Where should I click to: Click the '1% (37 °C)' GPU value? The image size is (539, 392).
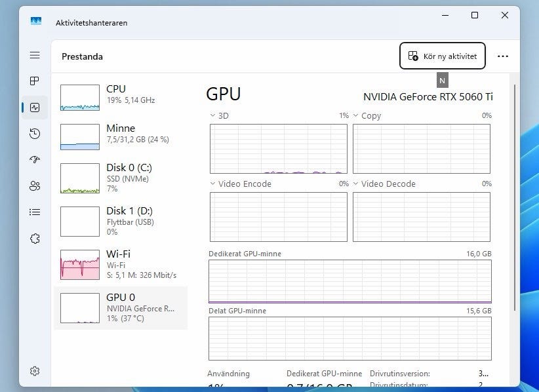coord(125,319)
